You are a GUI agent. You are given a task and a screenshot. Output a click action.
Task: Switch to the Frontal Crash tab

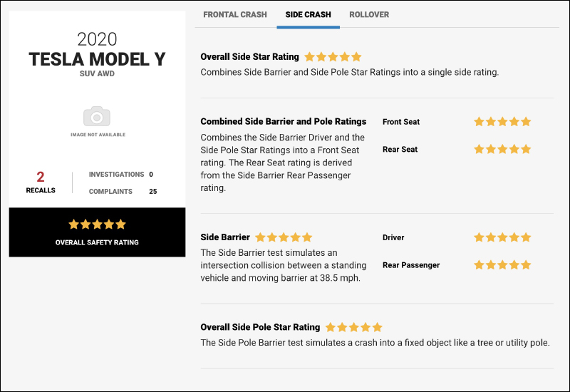235,14
